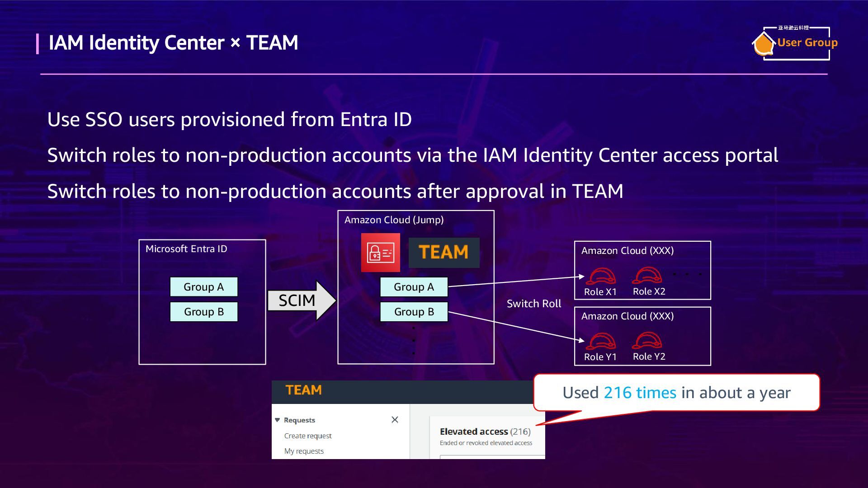Screen dimensions: 868x488
Task: Click the Role X2 hard hat icon
Action: tap(647, 275)
